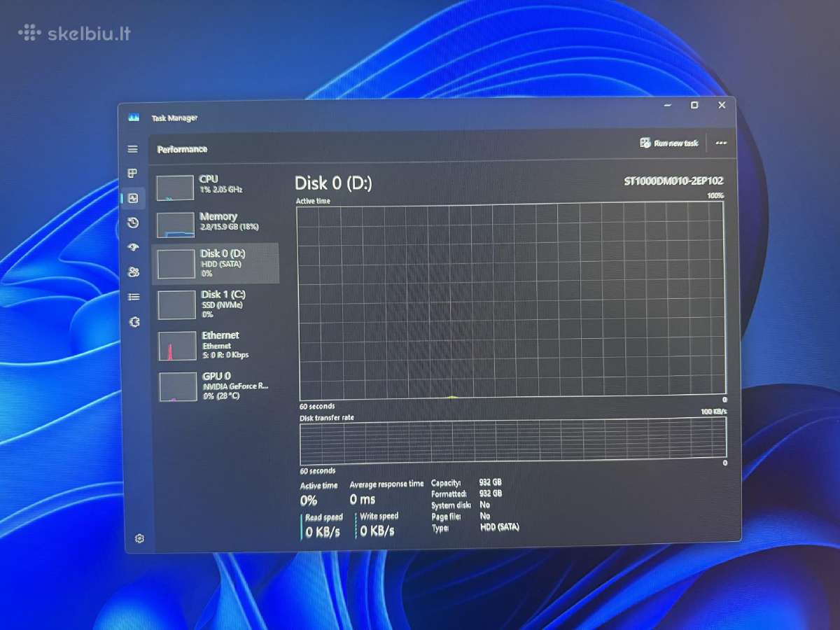Select the CPU performance item
840x630 pixels.
213,186
